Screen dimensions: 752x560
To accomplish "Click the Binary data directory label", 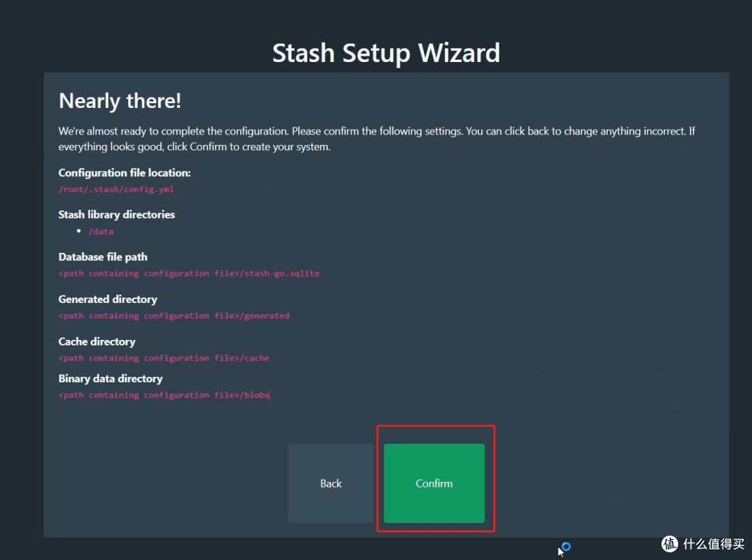I will coord(110,379).
